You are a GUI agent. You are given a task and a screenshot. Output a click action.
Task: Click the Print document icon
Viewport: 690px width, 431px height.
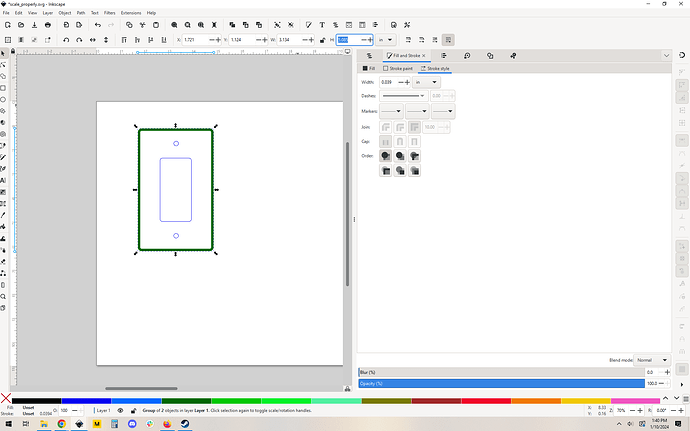click(x=48, y=25)
